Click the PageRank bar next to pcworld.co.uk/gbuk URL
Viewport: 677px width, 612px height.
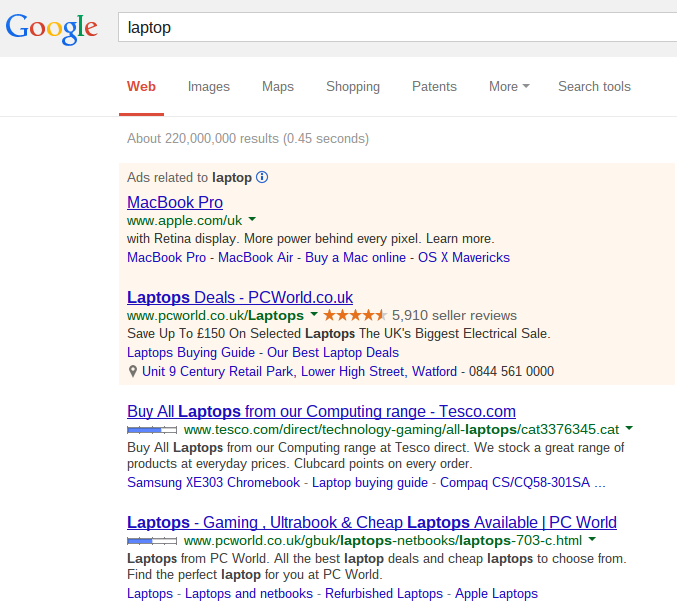click(152, 541)
